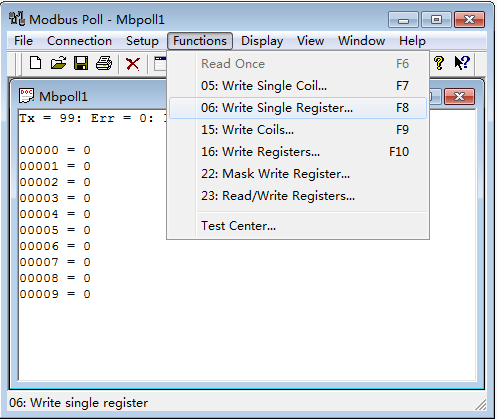Open the View menu
The height and width of the screenshot is (419, 497).
pyautogui.click(x=310, y=41)
